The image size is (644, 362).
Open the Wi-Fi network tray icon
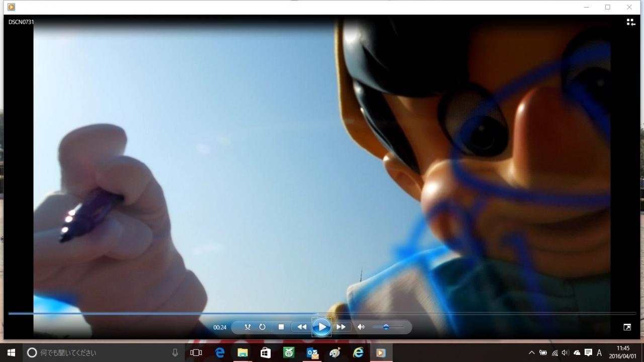tap(554, 353)
